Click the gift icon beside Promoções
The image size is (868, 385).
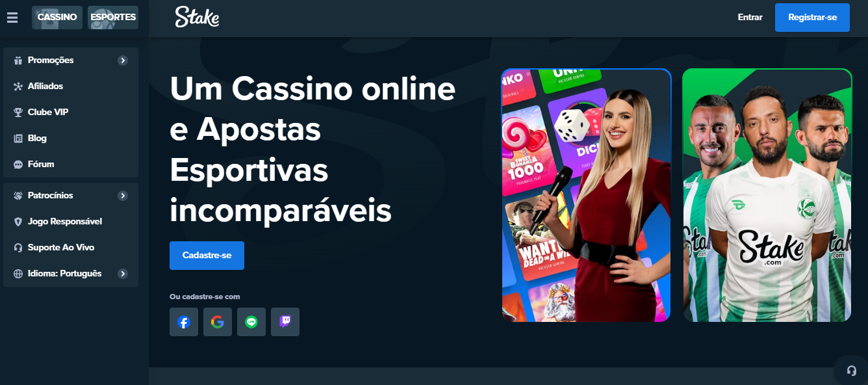[x=18, y=60]
